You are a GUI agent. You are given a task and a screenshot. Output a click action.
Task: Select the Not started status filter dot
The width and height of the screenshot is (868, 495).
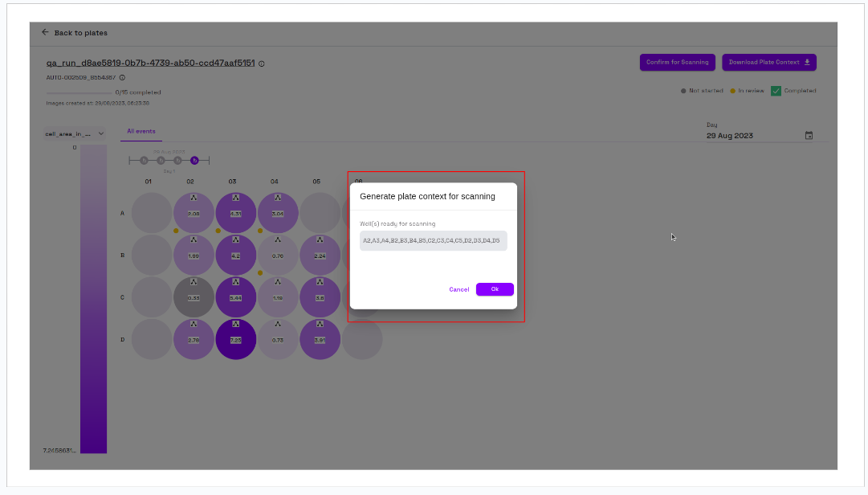tap(684, 91)
